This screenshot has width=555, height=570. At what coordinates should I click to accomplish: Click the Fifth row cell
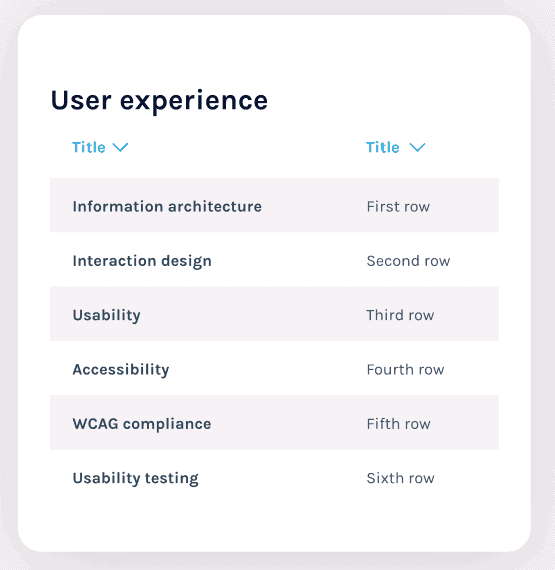pos(398,424)
